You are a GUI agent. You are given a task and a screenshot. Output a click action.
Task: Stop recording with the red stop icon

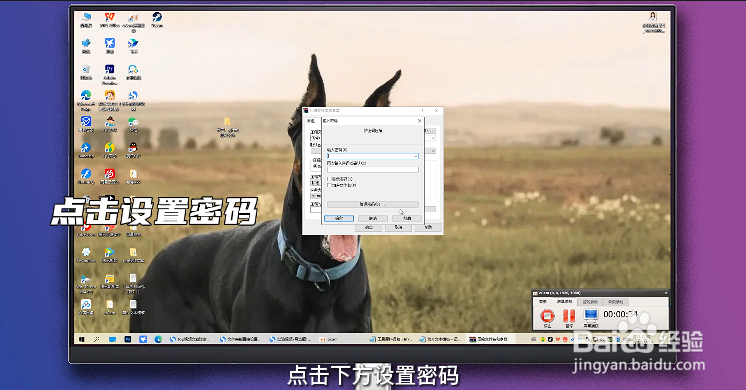[547, 317]
